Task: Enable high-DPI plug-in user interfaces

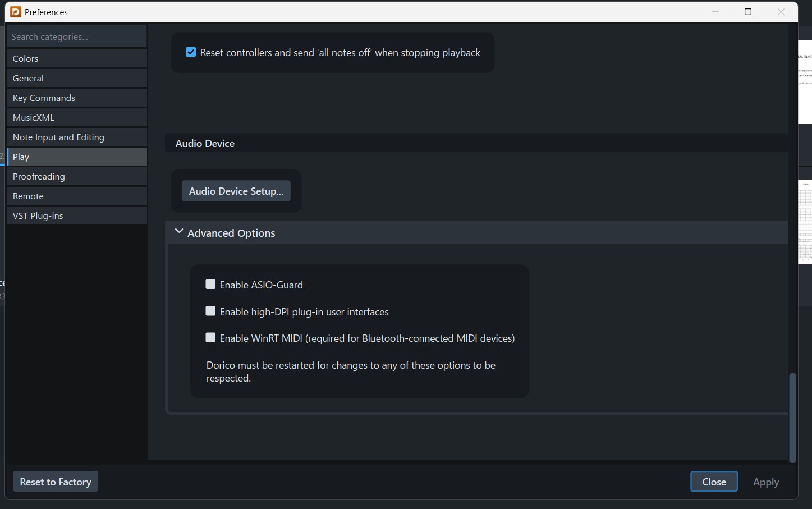Action: coord(210,311)
